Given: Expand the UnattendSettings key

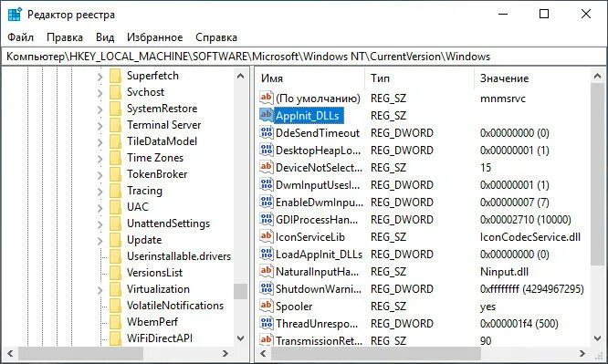Looking at the screenshot, I should click(x=100, y=224).
